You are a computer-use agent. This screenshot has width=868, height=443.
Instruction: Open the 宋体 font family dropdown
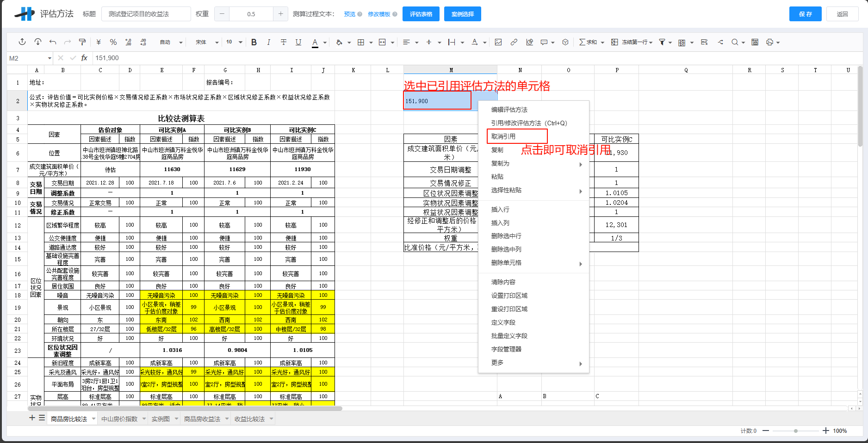click(x=206, y=42)
